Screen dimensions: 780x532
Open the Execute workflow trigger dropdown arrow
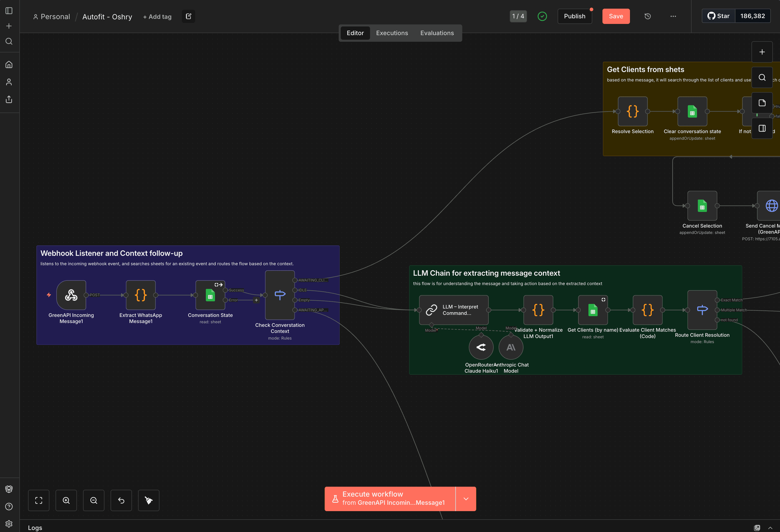pyautogui.click(x=466, y=498)
